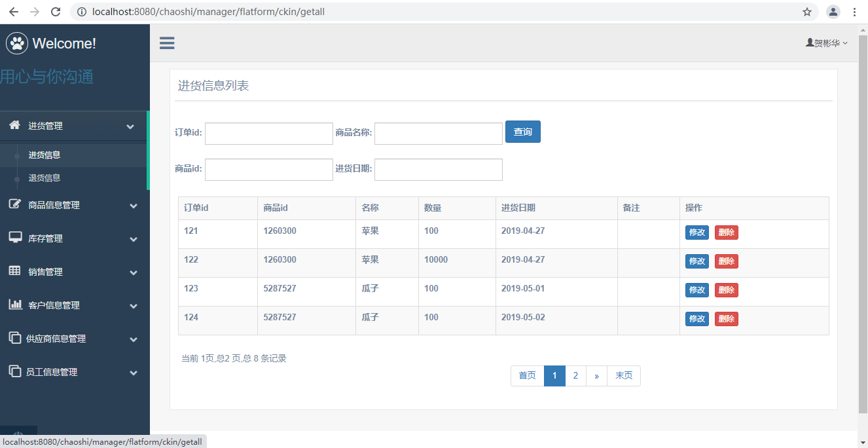The height and width of the screenshot is (448, 868).
Task: Click 进货信息列表 heading
Action: pyautogui.click(x=213, y=86)
